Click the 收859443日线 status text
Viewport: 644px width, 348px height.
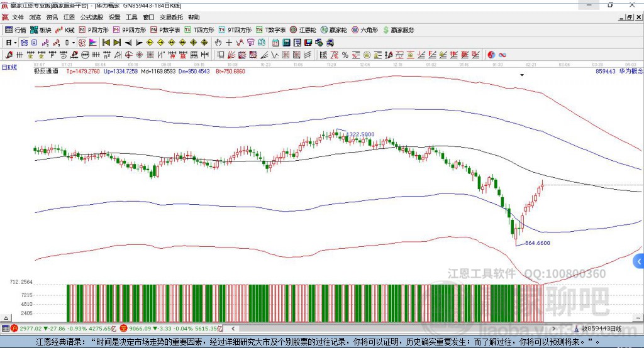601,329
